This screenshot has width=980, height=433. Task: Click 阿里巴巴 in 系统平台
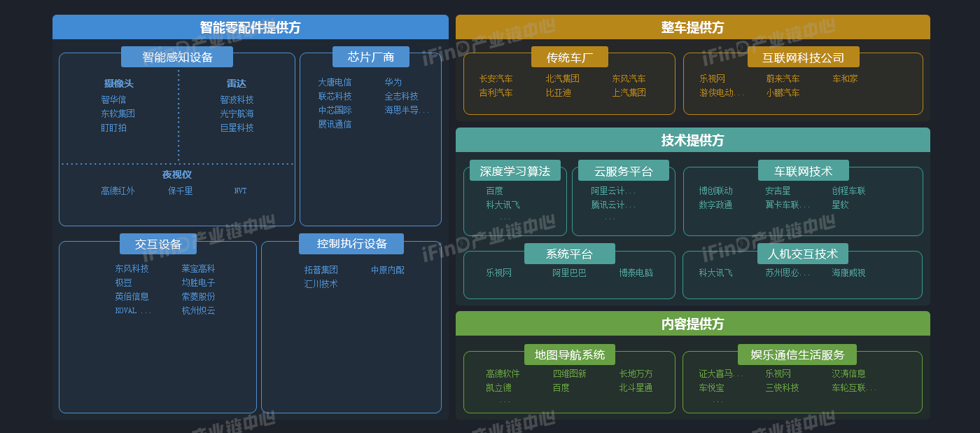569,273
